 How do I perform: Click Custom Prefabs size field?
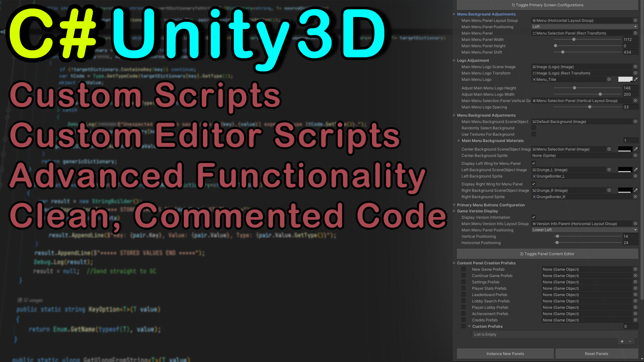coord(630,326)
